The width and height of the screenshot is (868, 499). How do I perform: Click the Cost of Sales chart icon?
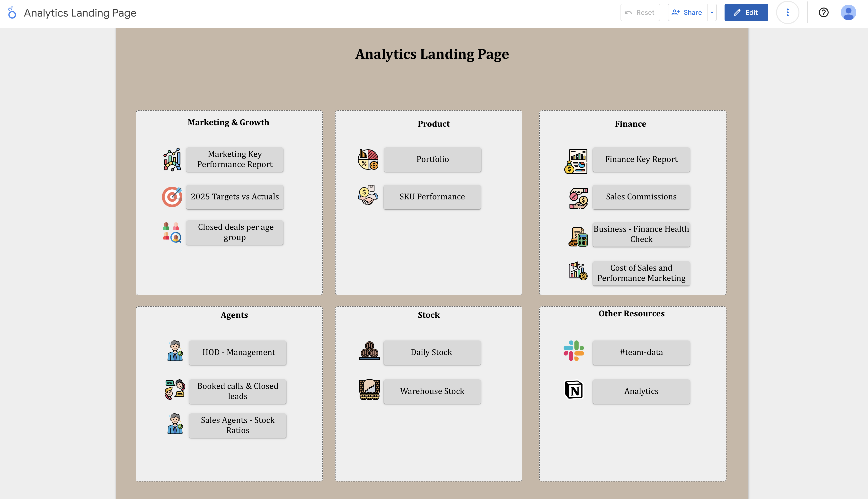tap(578, 271)
